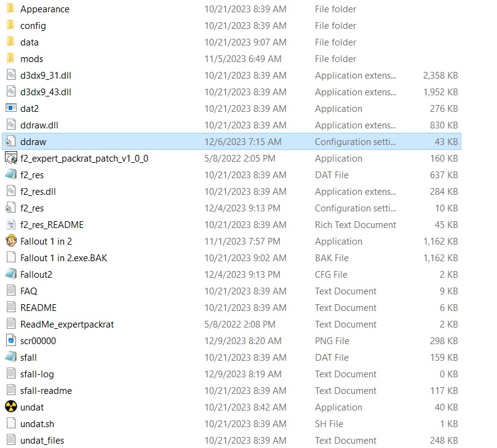Screen dimensions: 497x448
Task: Click the f2_res_README document icon
Action: pyautogui.click(x=11, y=224)
